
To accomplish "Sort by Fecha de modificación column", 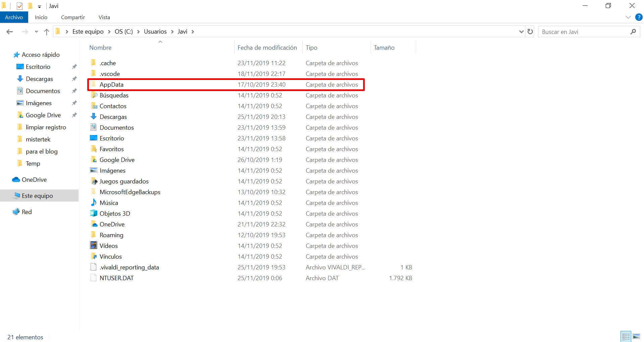I will [x=267, y=47].
